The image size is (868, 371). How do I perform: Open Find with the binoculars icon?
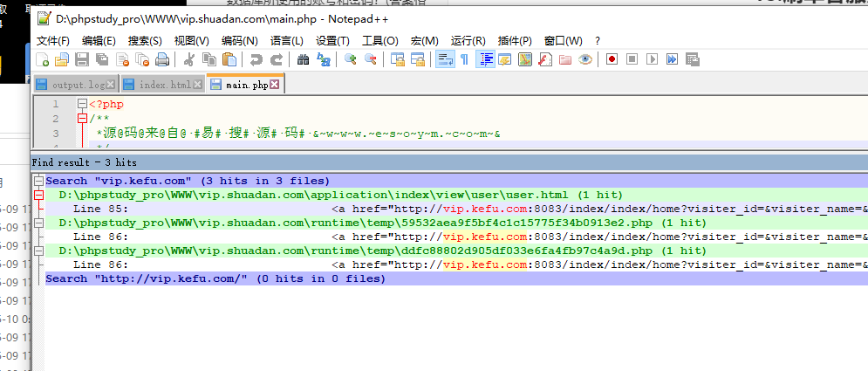(x=303, y=59)
